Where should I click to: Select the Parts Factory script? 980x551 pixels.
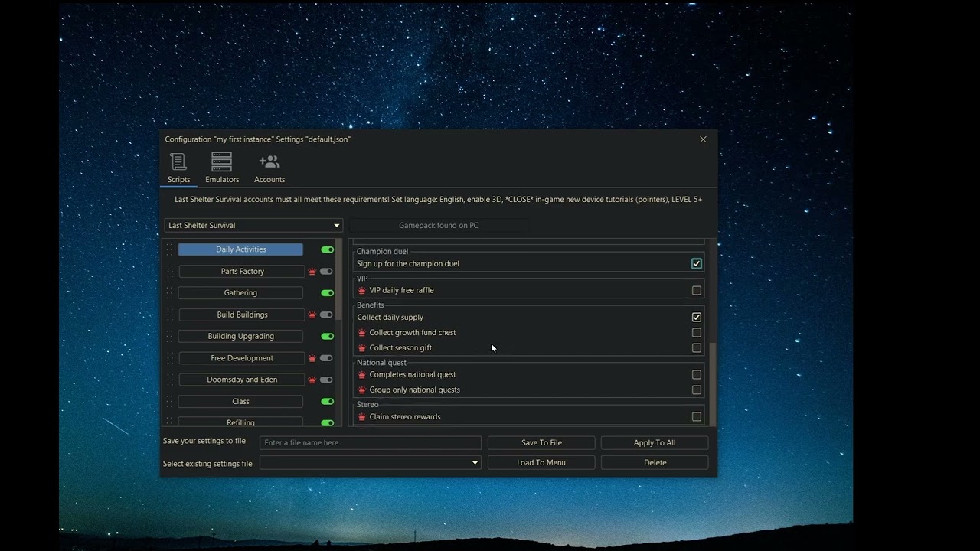point(242,272)
